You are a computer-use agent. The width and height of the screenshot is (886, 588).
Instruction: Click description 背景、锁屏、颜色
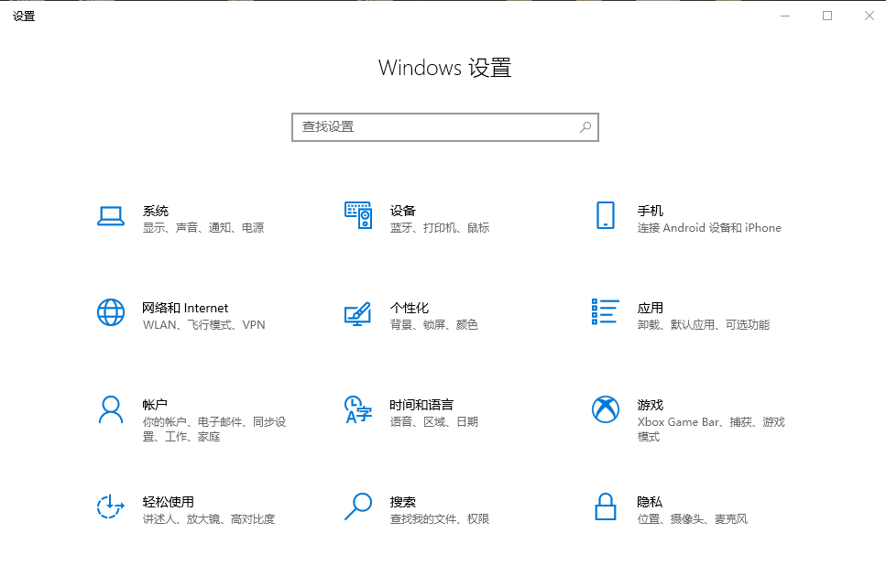coord(434,325)
